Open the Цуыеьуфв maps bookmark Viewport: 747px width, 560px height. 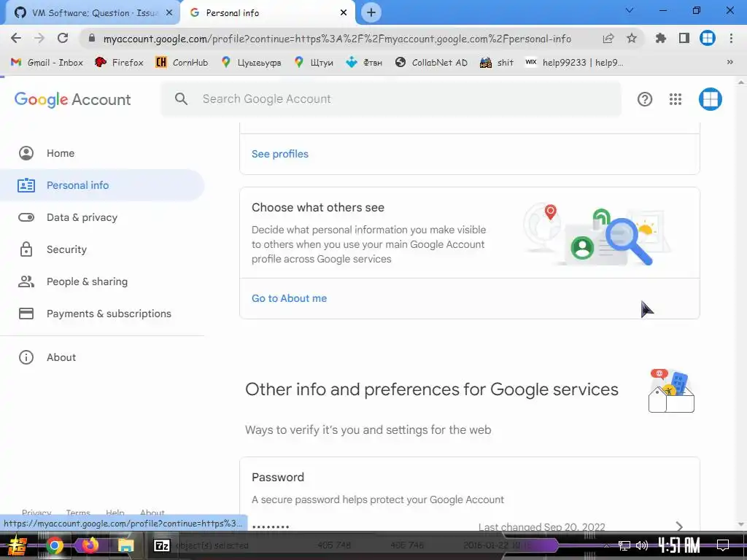tap(251, 63)
